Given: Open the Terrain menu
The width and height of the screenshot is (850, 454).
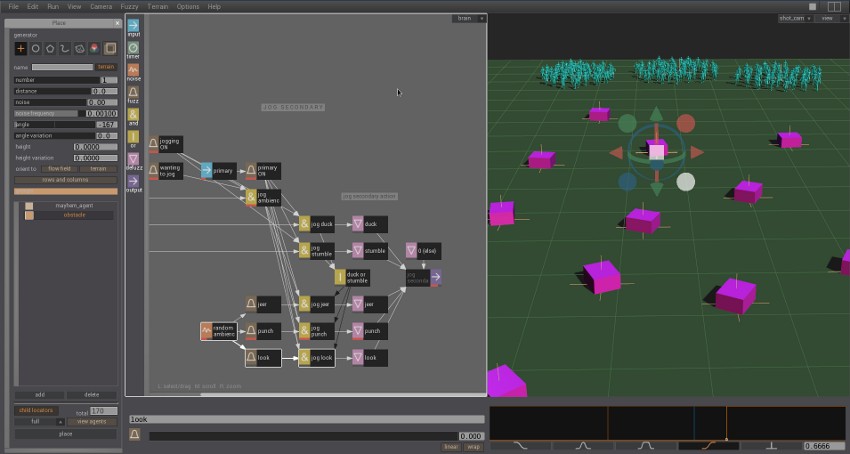Looking at the screenshot, I should [x=158, y=6].
